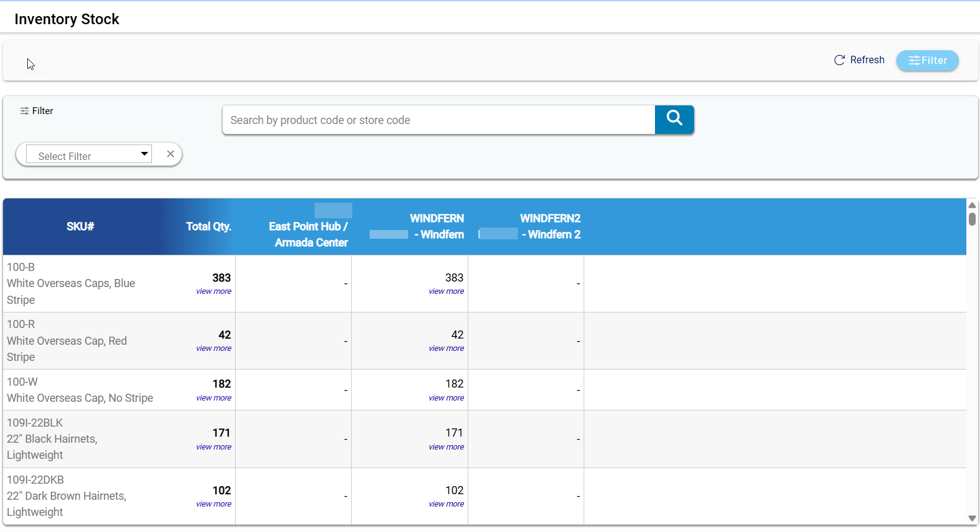Click the product code search field
Image resolution: width=980 pixels, height=532 pixels.
click(439, 120)
